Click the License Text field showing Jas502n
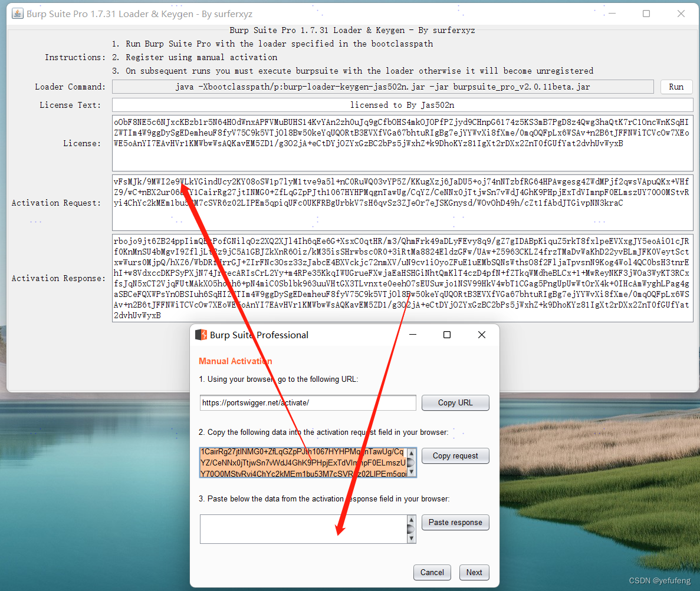700x591 pixels. 402,105
